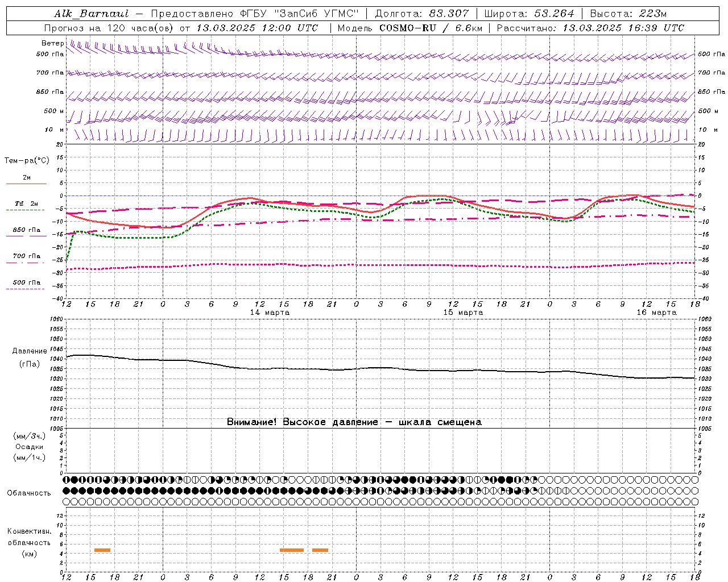Click the 'Рассчитано: 13.03.2025 16:39 UTC' timestamp
Image resolution: width=728 pixels, height=582 pixels.
coord(590,28)
